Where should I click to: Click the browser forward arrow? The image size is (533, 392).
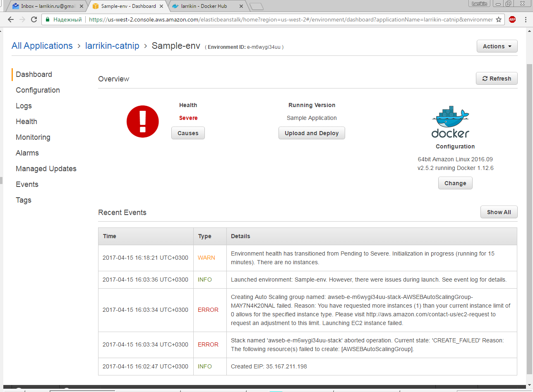tap(22, 19)
